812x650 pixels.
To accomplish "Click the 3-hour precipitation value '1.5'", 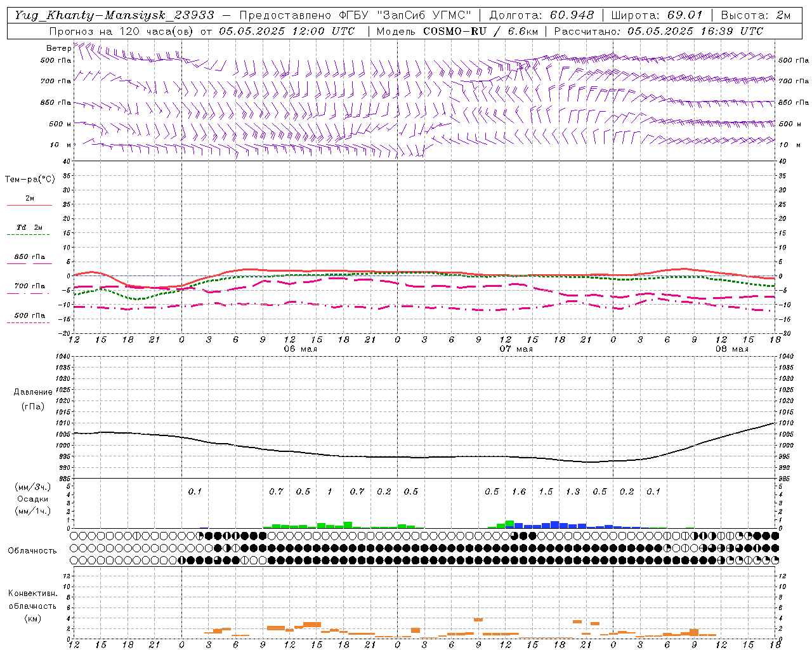I will (546, 491).
